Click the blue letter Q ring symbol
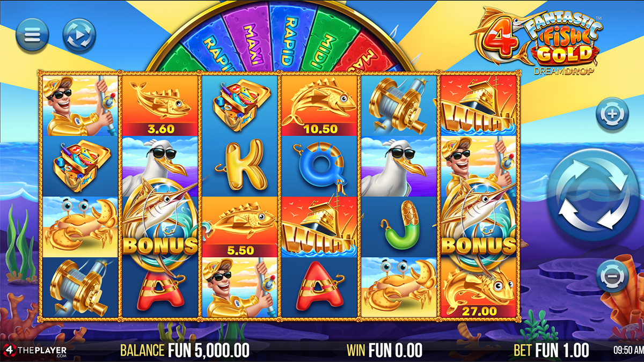The height and width of the screenshot is (362, 644). click(321, 167)
